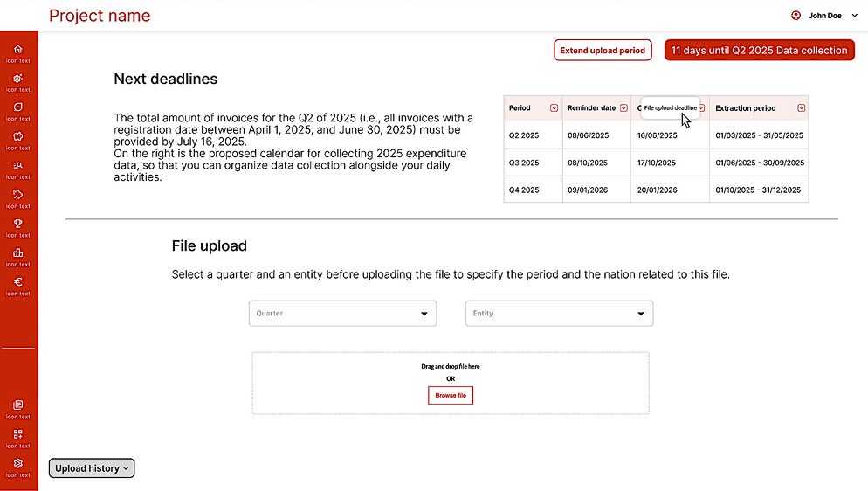868x491 pixels.
Task: Open the bottom settings gear sidebar icon
Action: point(18,463)
